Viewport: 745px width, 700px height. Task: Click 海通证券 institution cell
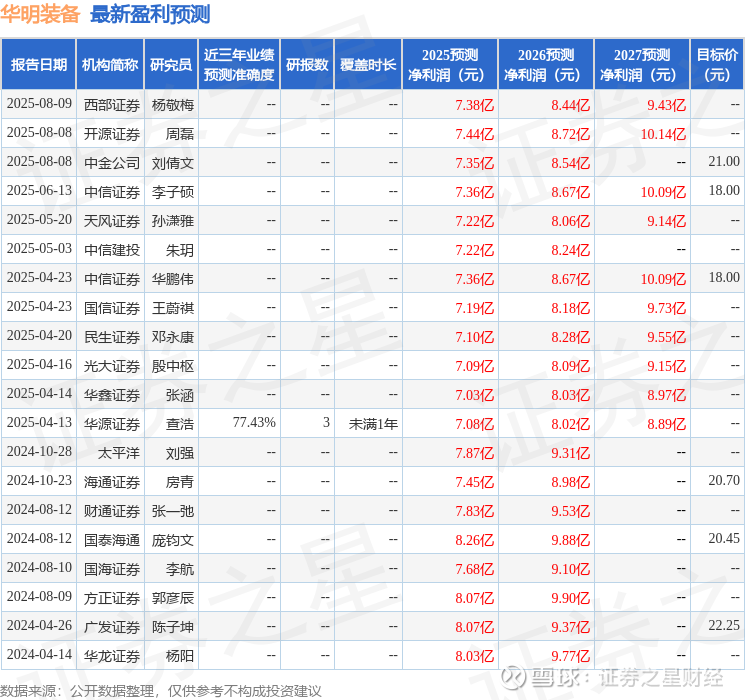coord(112,482)
